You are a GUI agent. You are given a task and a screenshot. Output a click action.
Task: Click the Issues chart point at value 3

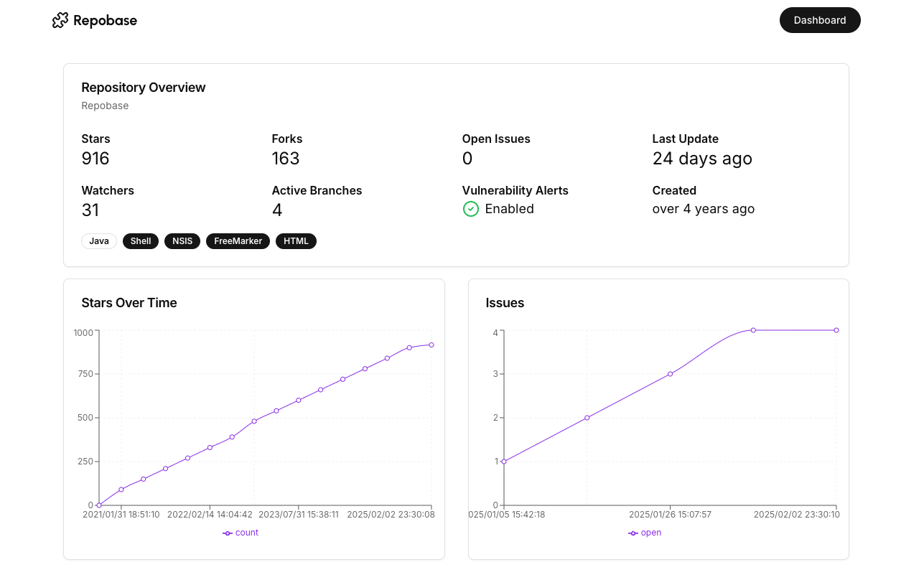point(670,374)
